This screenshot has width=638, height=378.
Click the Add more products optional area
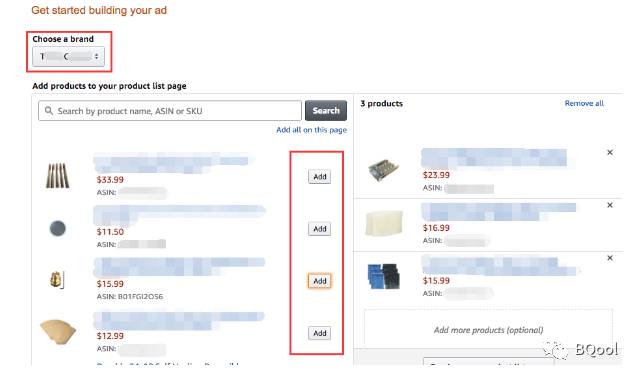[488, 330]
